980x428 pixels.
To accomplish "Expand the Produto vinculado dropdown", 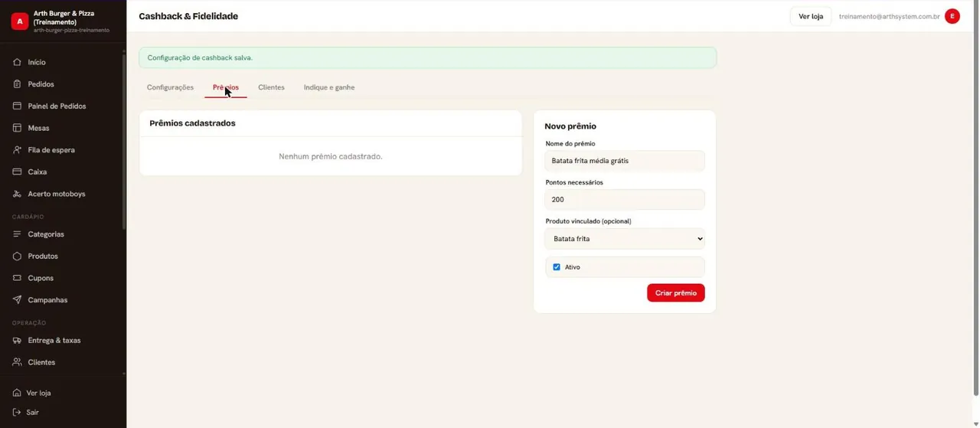I will pyautogui.click(x=625, y=239).
